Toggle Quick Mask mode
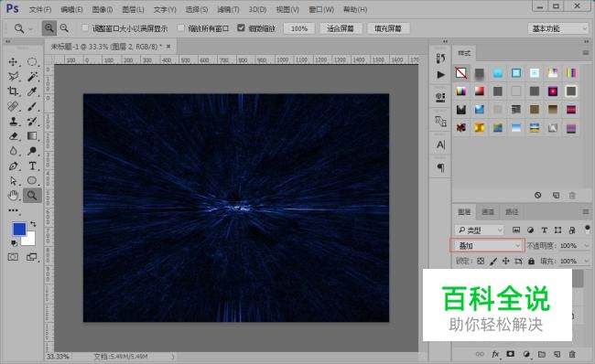This screenshot has height=364, width=595. click(x=13, y=257)
